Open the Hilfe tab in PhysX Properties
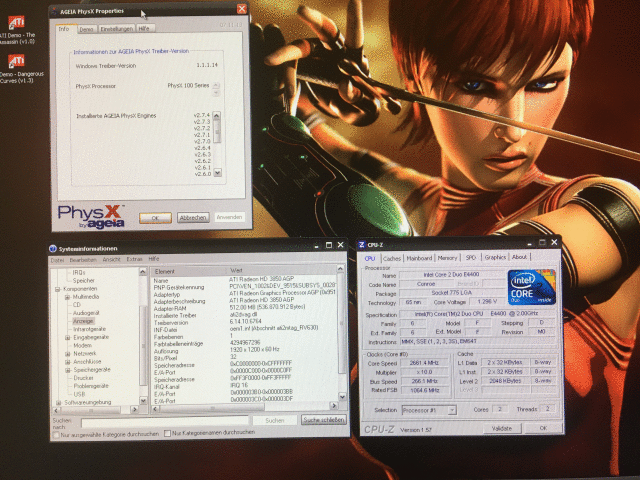The image size is (640, 480). [144, 29]
